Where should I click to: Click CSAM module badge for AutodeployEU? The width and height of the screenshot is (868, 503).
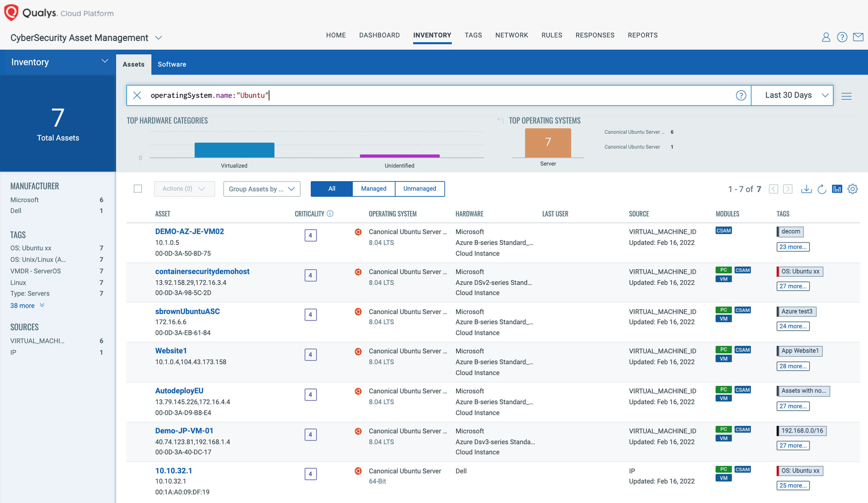coord(742,390)
